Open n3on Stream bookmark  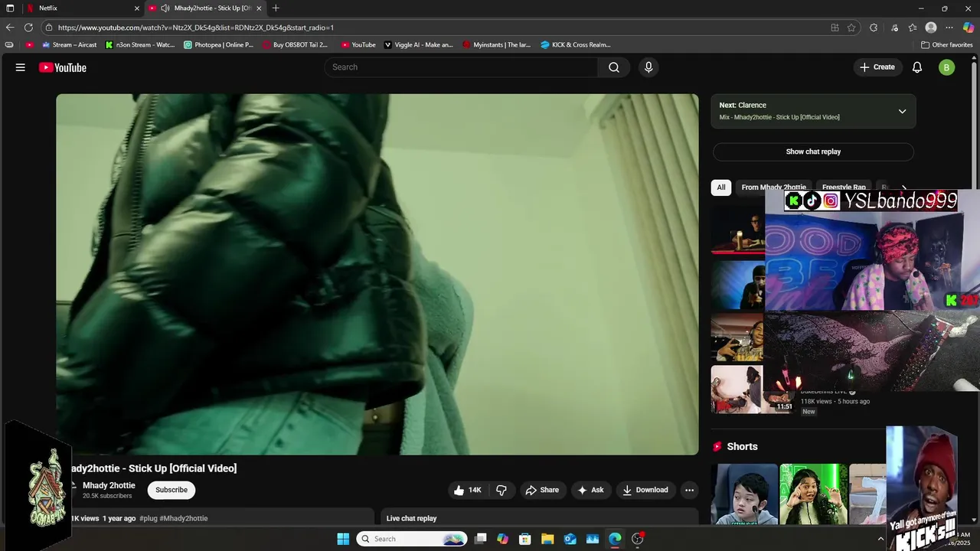click(x=140, y=44)
